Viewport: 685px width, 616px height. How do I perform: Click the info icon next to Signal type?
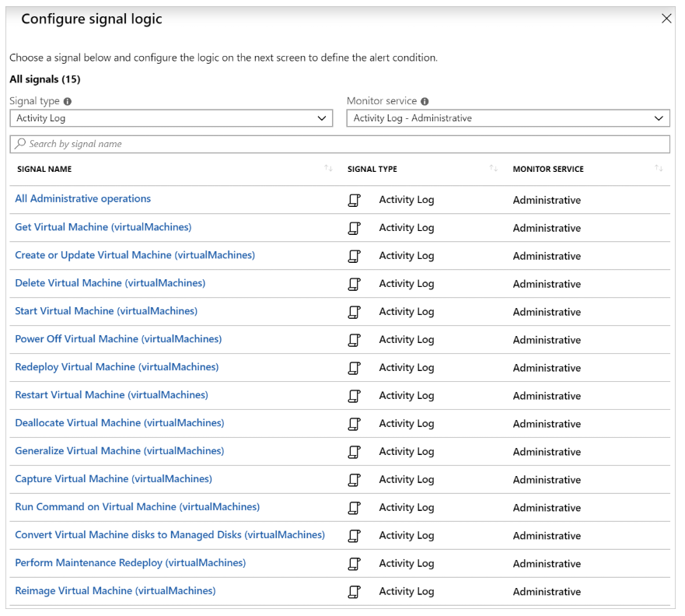tap(68, 102)
